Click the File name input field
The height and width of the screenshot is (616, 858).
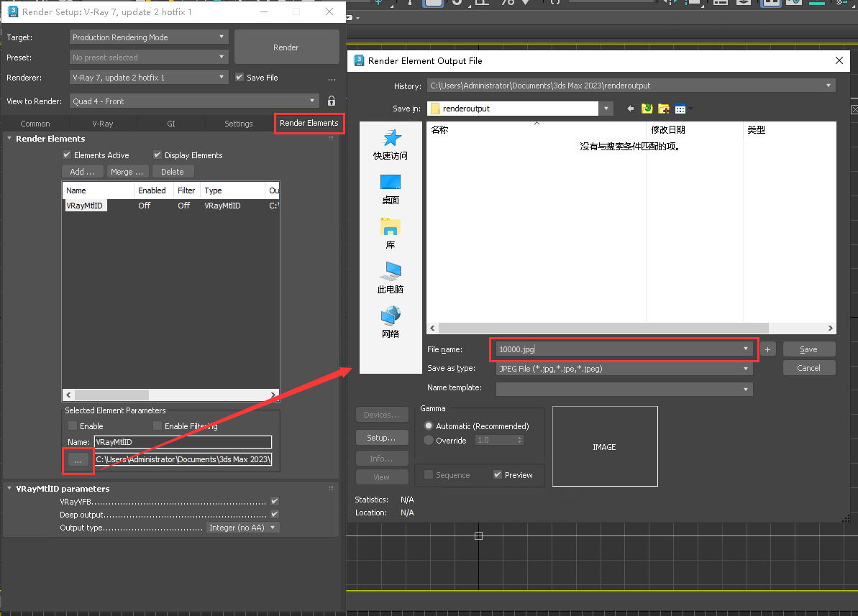click(x=619, y=349)
